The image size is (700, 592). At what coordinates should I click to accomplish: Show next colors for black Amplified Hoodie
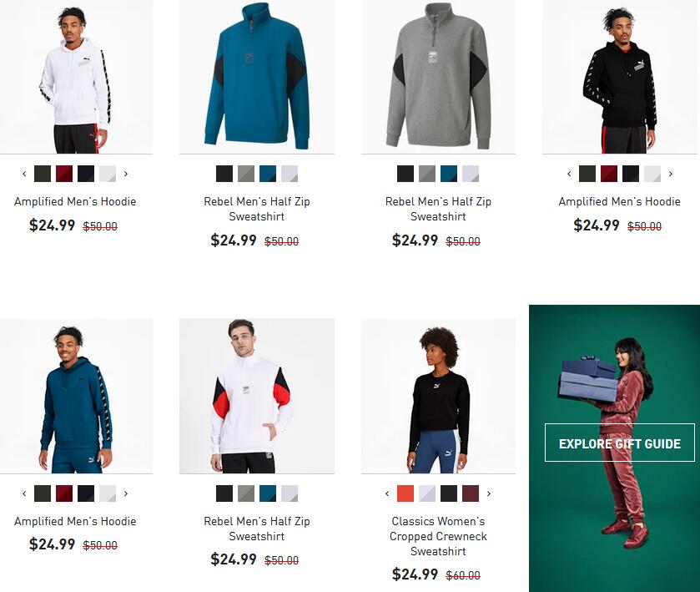[x=671, y=174]
